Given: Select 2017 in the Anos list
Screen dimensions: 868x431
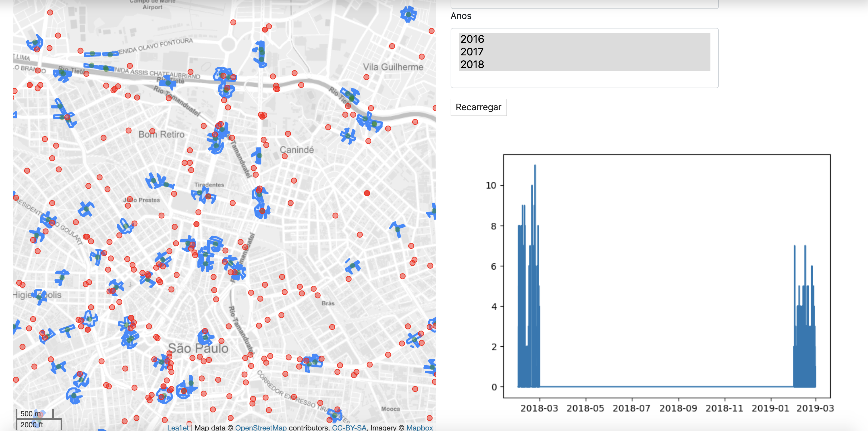Looking at the screenshot, I should 584,52.
